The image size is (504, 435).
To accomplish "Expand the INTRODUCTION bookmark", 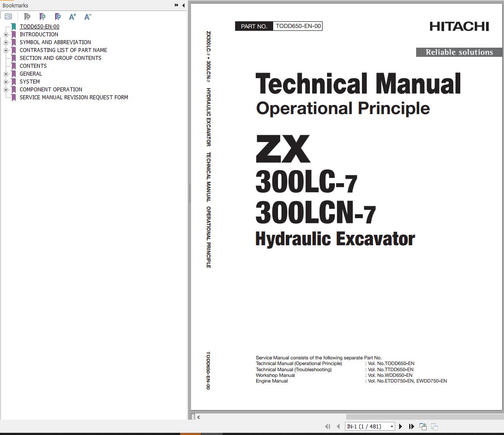I will (x=6, y=35).
